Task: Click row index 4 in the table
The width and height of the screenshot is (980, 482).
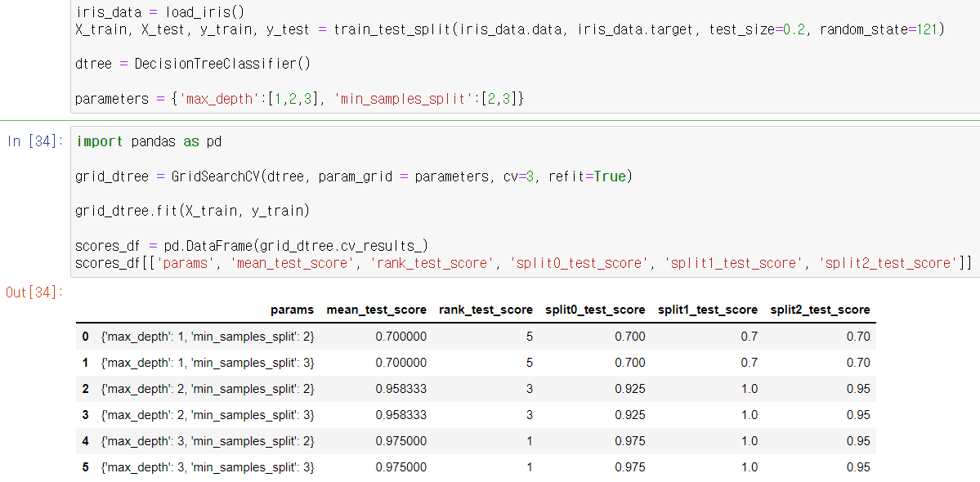Action: coord(86,441)
